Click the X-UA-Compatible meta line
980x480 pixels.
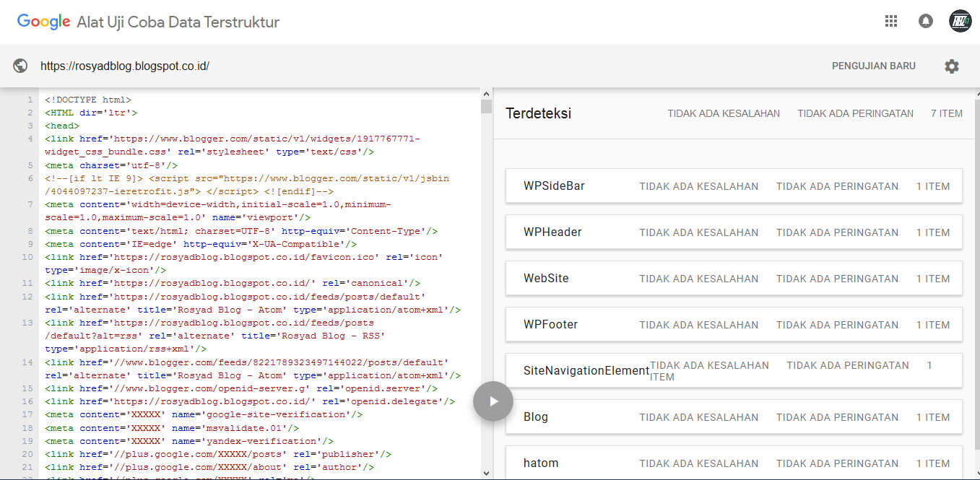(x=201, y=244)
